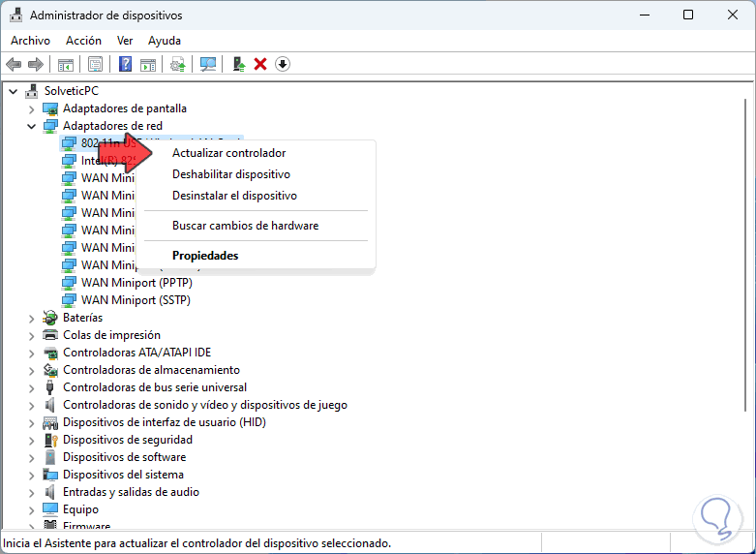Click the Forward arrow in the toolbar
The image size is (756, 554).
[x=36, y=64]
